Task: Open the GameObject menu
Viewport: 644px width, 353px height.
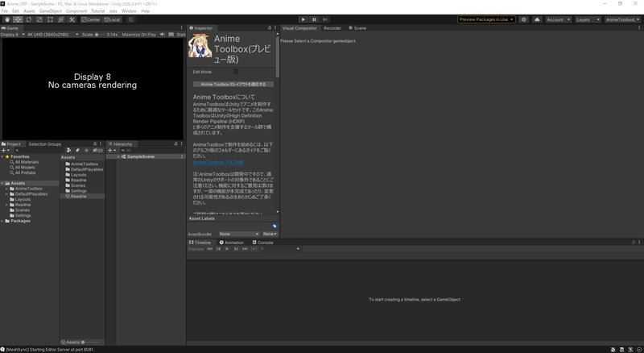Action: coord(51,11)
